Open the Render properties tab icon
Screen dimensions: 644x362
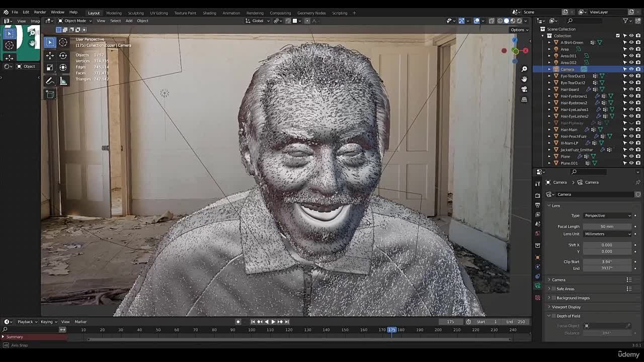click(537, 195)
